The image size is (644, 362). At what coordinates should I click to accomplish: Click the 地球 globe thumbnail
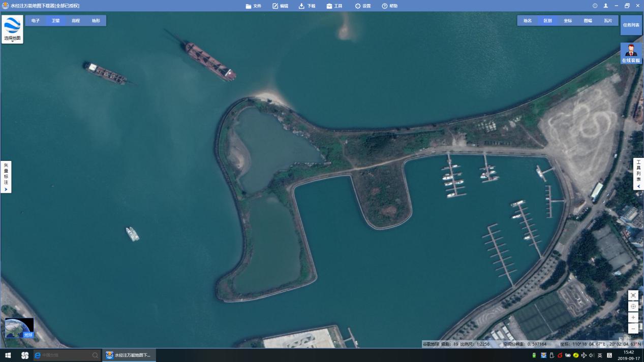pos(19,328)
